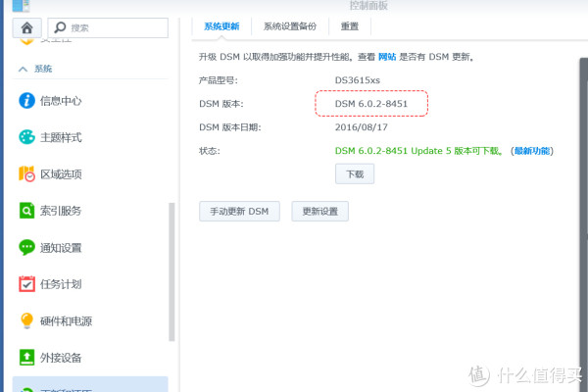Click the 系统 section header label
Viewport: 588px width, 392px height.
43,69
